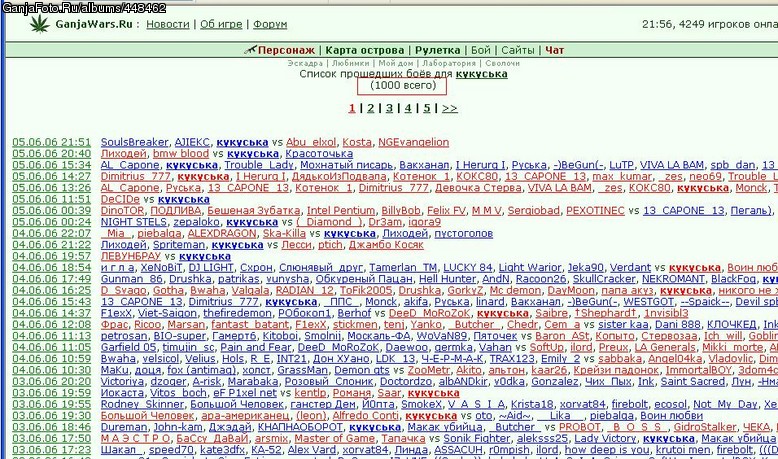Viewport: 778px width, 459px height.
Task: Open battle dated 05.06.06 20:40
Action: 52,154
